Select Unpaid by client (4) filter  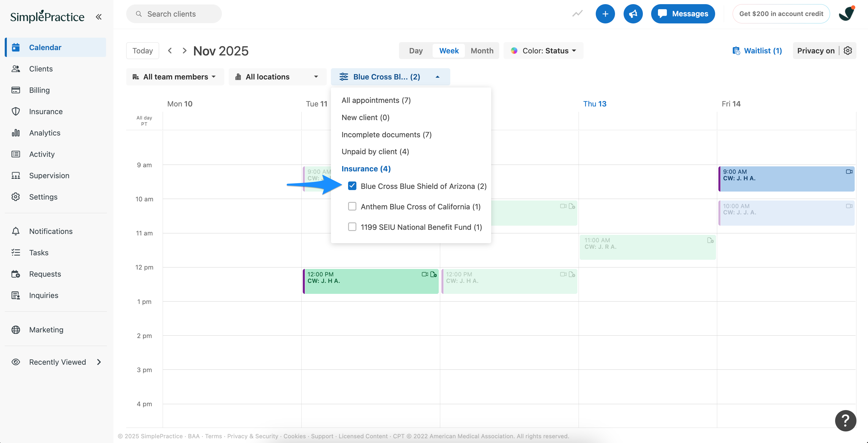click(375, 152)
